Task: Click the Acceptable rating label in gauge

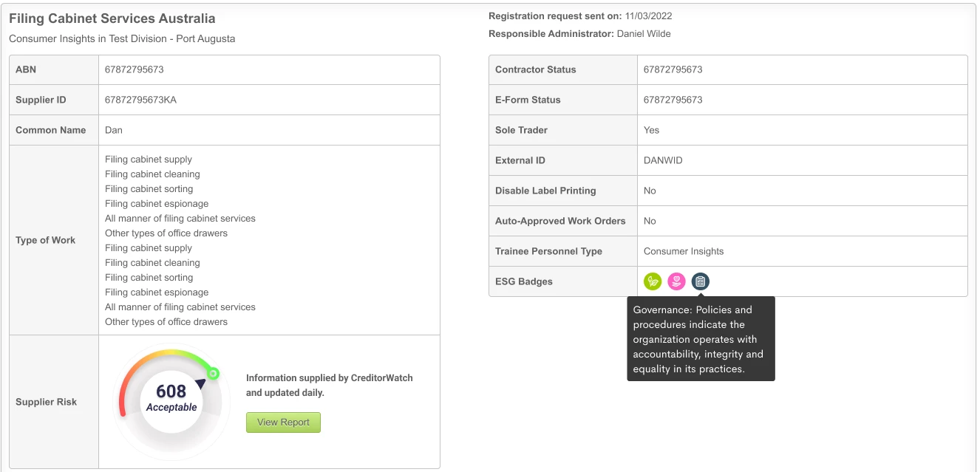Action: click(171, 407)
